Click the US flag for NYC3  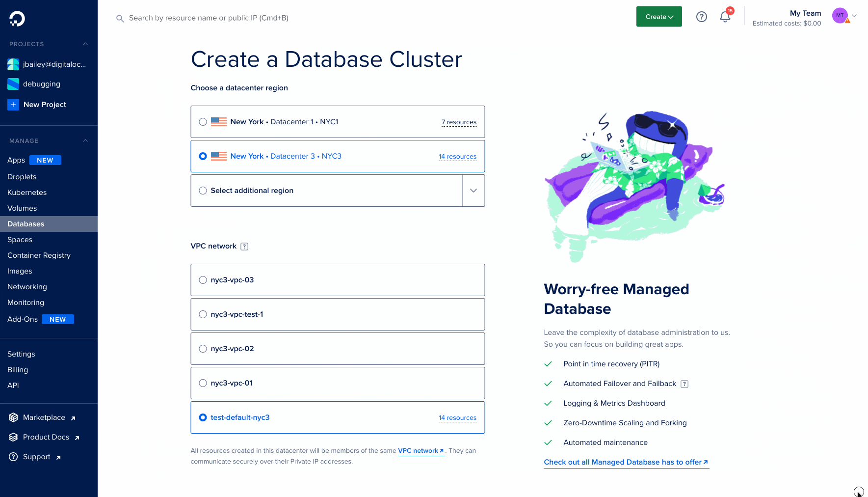(x=219, y=156)
